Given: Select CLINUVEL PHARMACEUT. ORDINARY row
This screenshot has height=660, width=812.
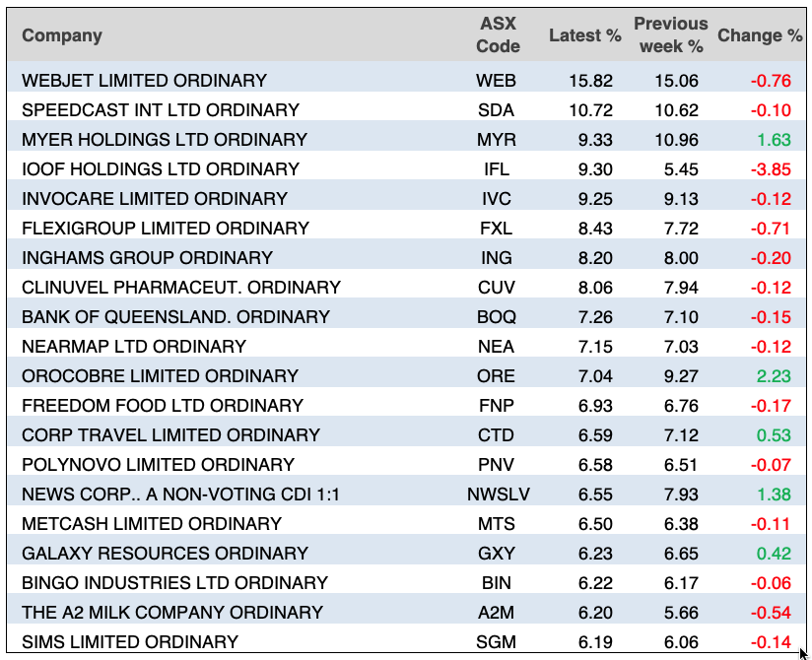Looking at the screenshot, I should pyautogui.click(x=181, y=287).
